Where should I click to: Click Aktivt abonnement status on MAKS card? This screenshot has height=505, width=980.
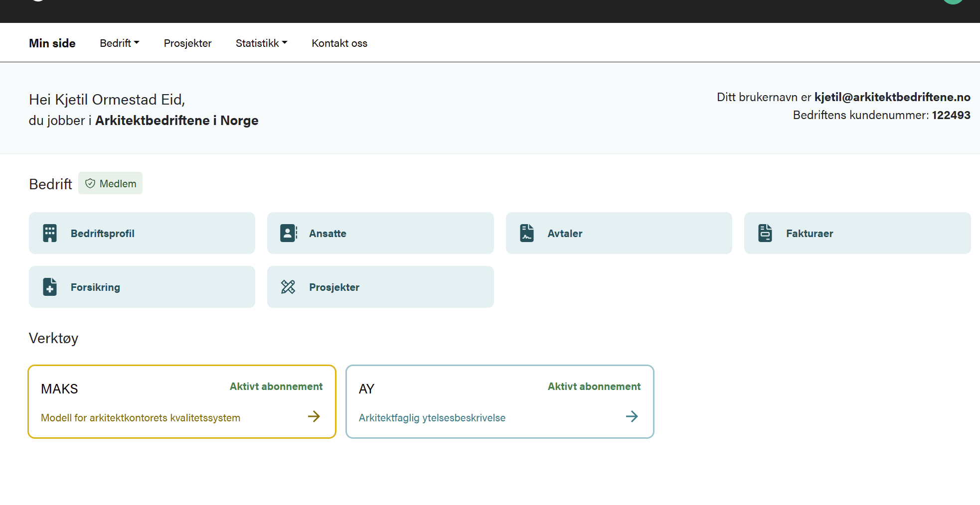coord(276,386)
